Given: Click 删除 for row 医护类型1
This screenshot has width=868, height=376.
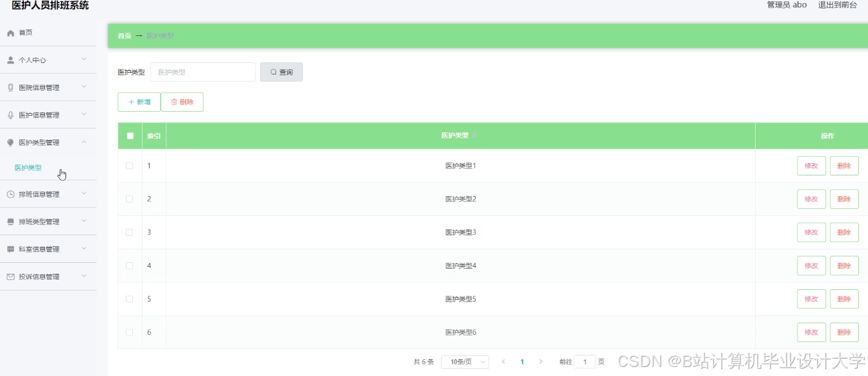Looking at the screenshot, I should click(x=844, y=166).
